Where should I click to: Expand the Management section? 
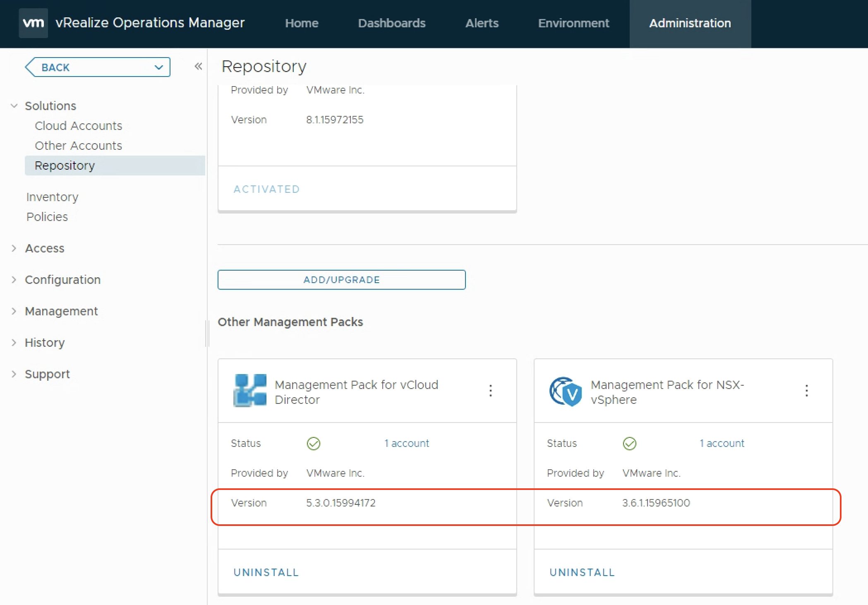(14, 311)
